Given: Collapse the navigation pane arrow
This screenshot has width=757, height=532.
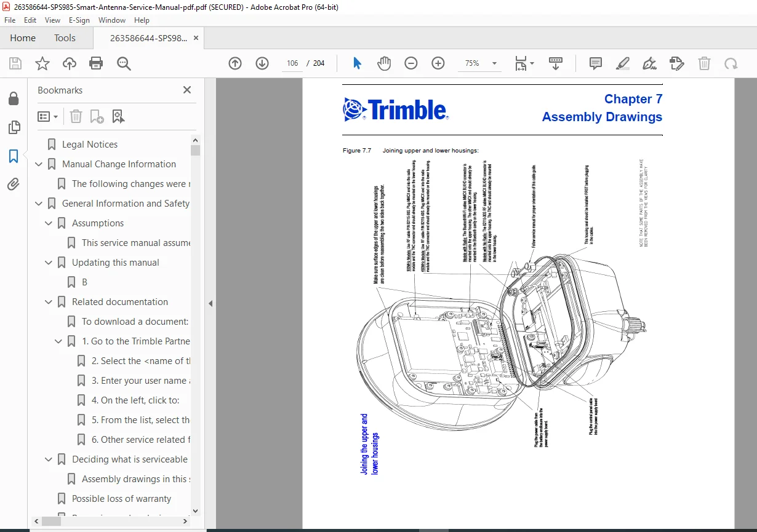Looking at the screenshot, I should tap(210, 303).
